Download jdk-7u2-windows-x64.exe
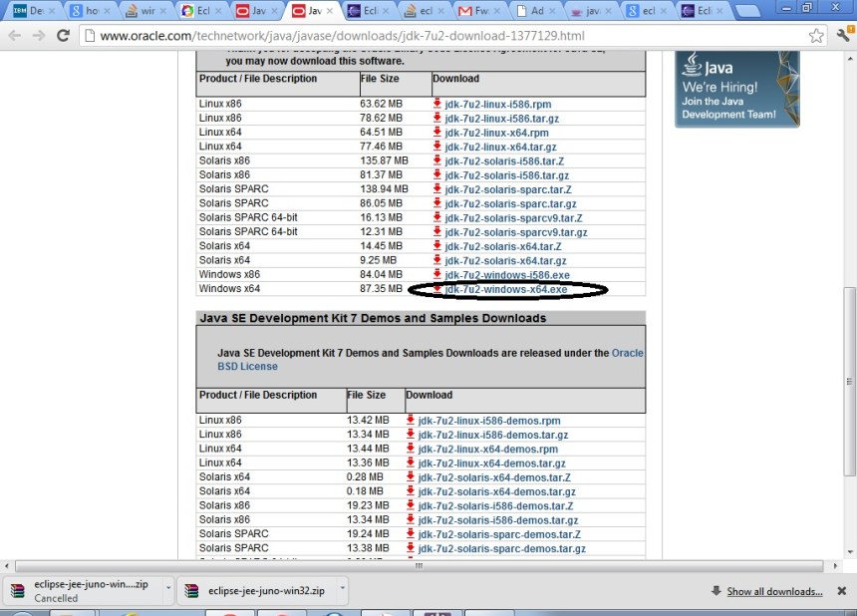This screenshot has width=857, height=616. pyautogui.click(x=506, y=290)
